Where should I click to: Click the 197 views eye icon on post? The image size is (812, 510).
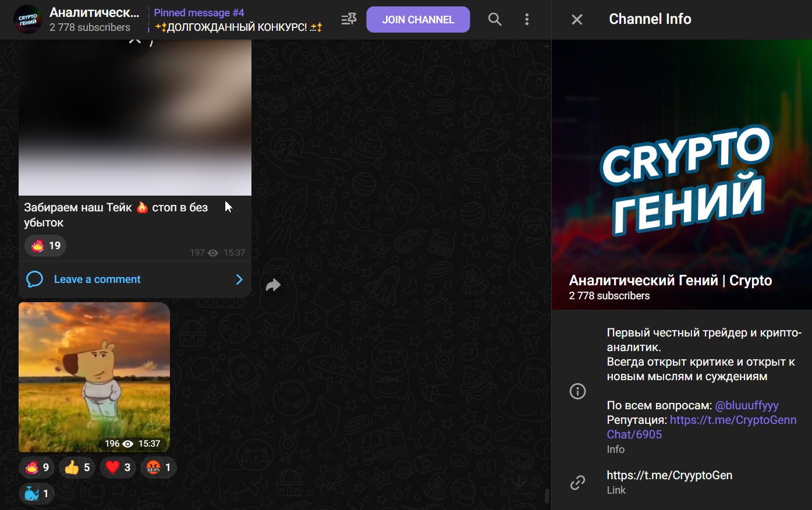click(x=213, y=253)
